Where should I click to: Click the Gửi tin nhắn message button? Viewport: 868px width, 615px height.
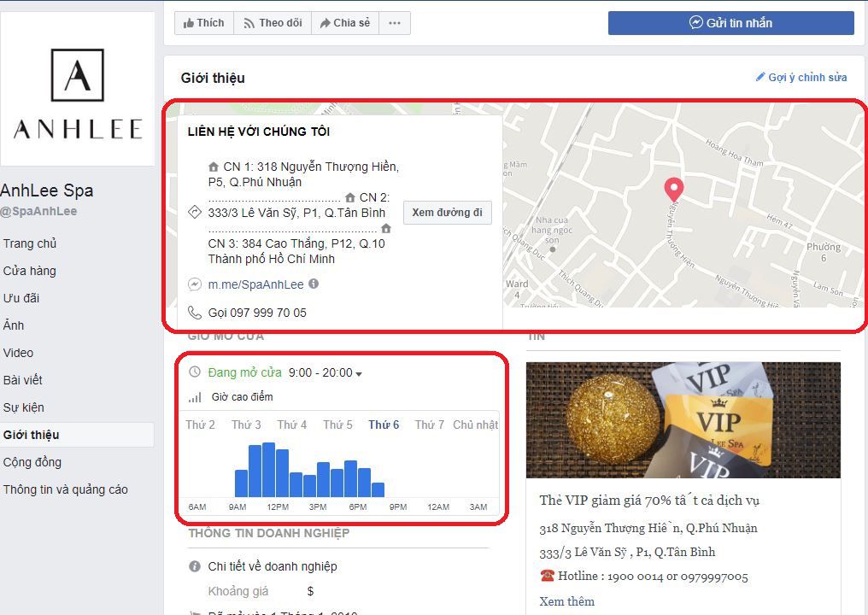pos(730,23)
